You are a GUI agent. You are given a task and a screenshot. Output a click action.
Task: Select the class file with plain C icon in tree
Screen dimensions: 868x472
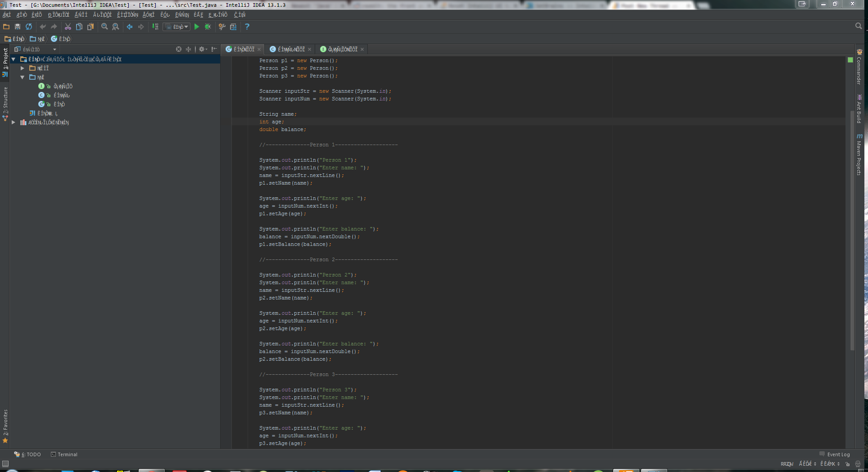(x=54, y=95)
